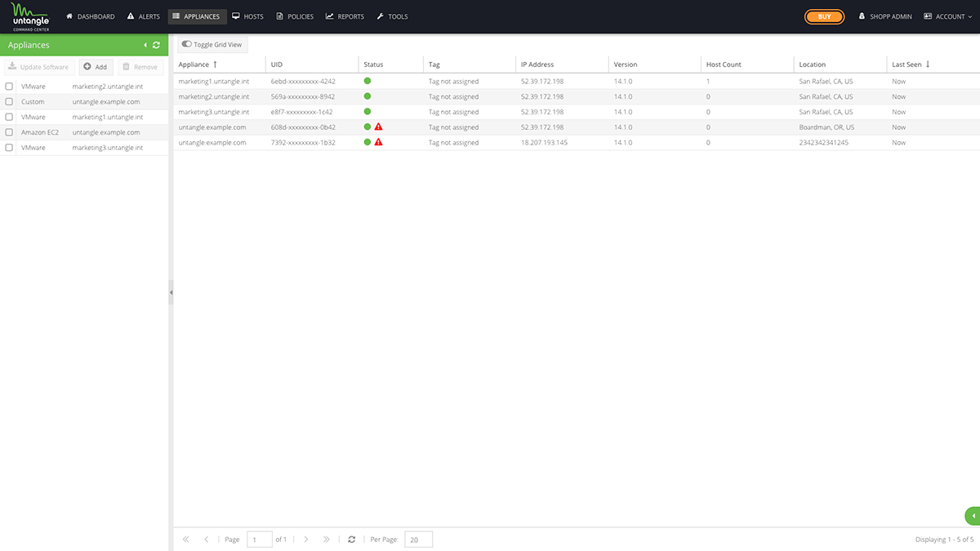
Task: Click the green status dot for marketing2.untangle.int
Action: coord(367,96)
